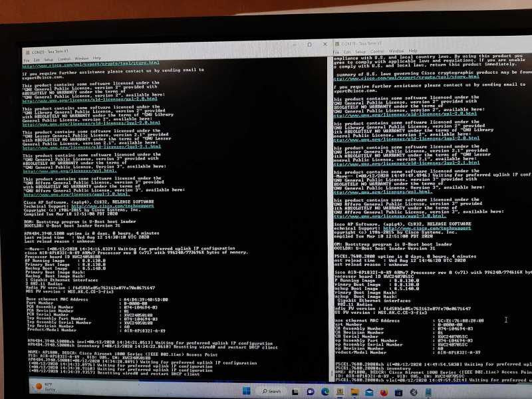The image size is (532, 399).
Task: Open cisco.com/techsupport link in right window
Action: tap(427, 228)
